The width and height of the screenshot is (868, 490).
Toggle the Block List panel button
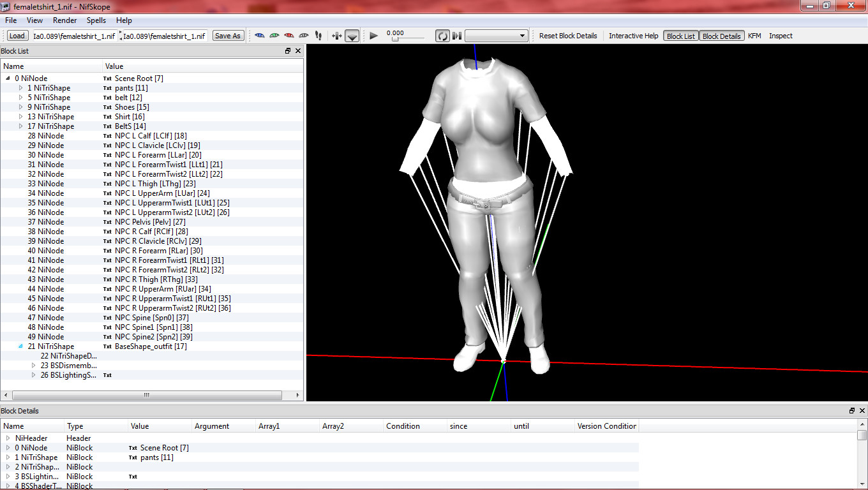pyautogui.click(x=680, y=36)
